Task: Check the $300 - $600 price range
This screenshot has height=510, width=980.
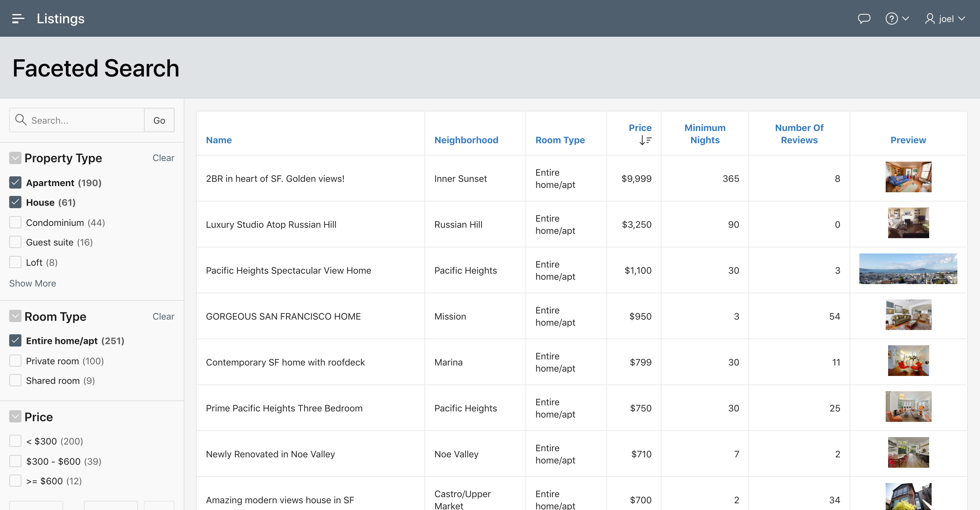Action: click(15, 461)
